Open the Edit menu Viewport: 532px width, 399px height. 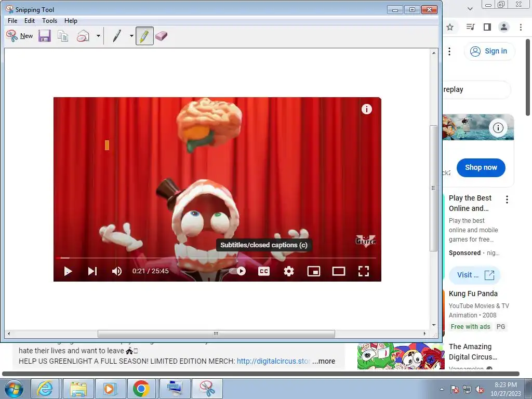tap(30, 21)
